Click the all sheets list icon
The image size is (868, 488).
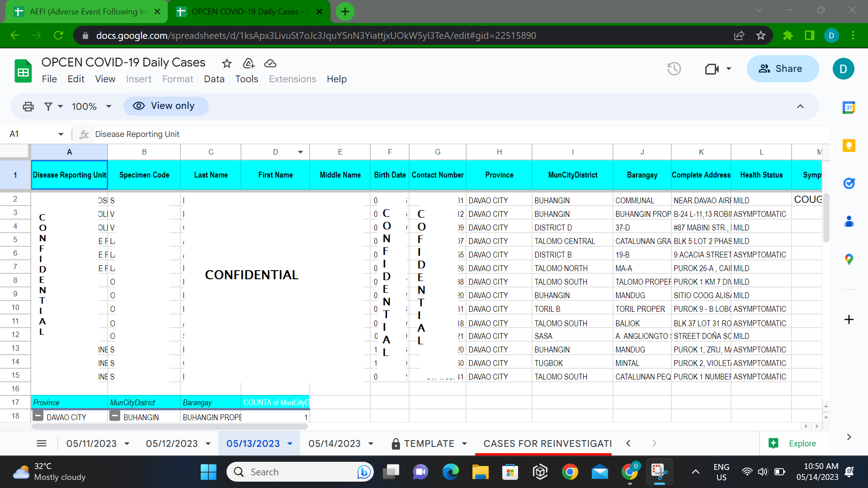tap(42, 444)
